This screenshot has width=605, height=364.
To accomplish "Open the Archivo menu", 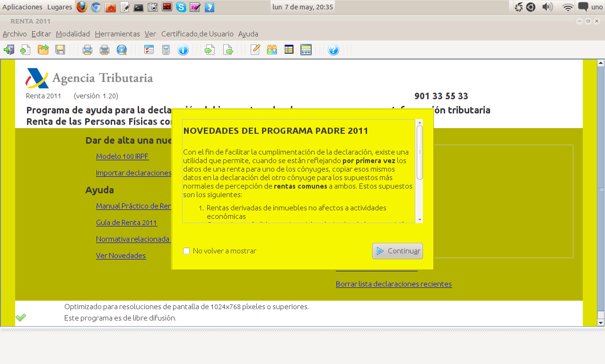I will tap(15, 34).
